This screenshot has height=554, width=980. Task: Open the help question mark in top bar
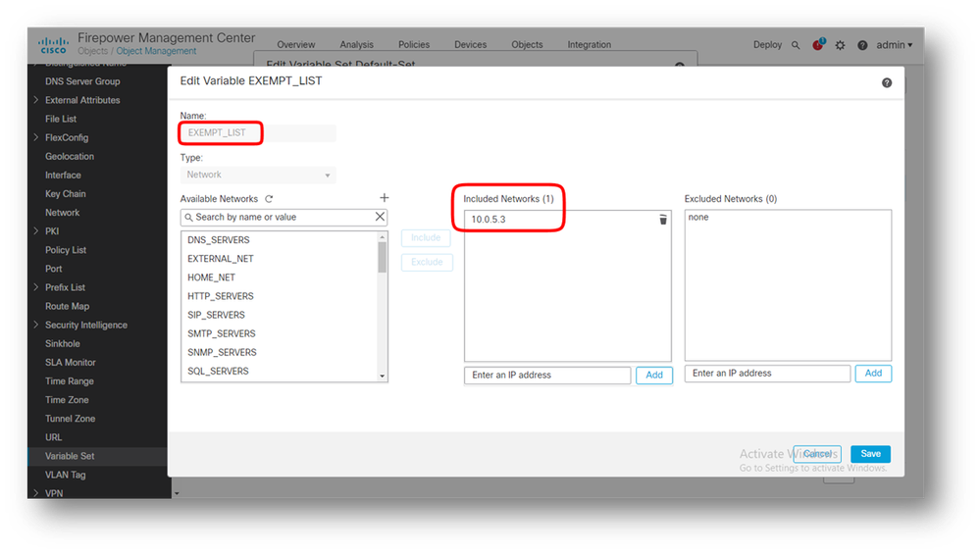click(x=862, y=45)
